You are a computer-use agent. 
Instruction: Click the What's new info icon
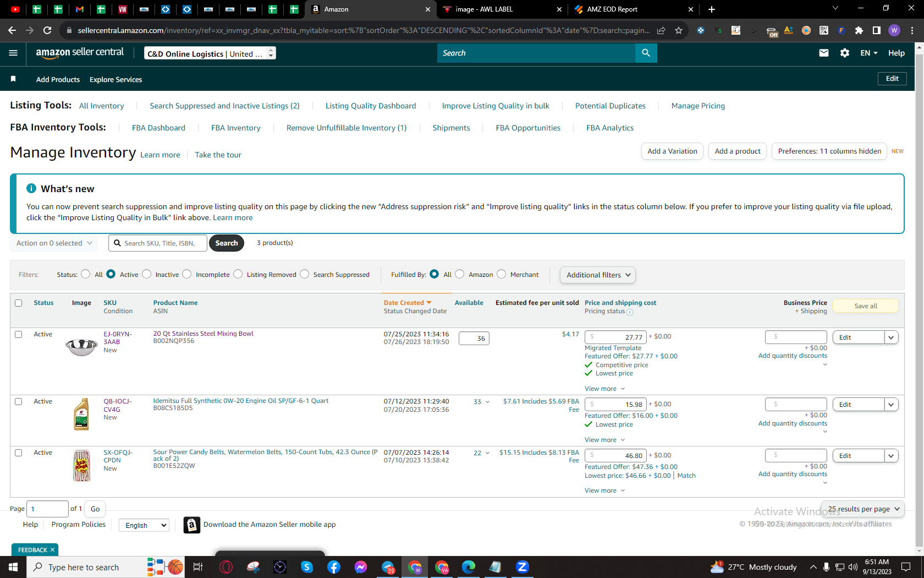tap(31, 188)
